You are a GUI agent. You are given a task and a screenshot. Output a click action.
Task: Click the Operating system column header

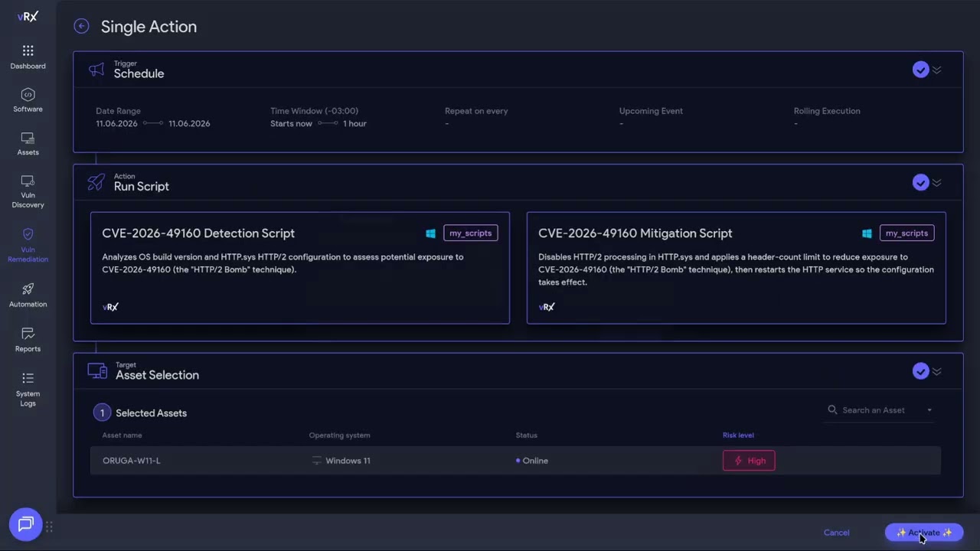[339, 435]
